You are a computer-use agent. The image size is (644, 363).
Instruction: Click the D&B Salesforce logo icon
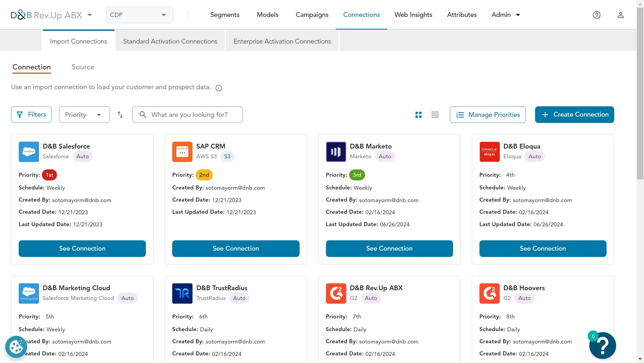(29, 152)
